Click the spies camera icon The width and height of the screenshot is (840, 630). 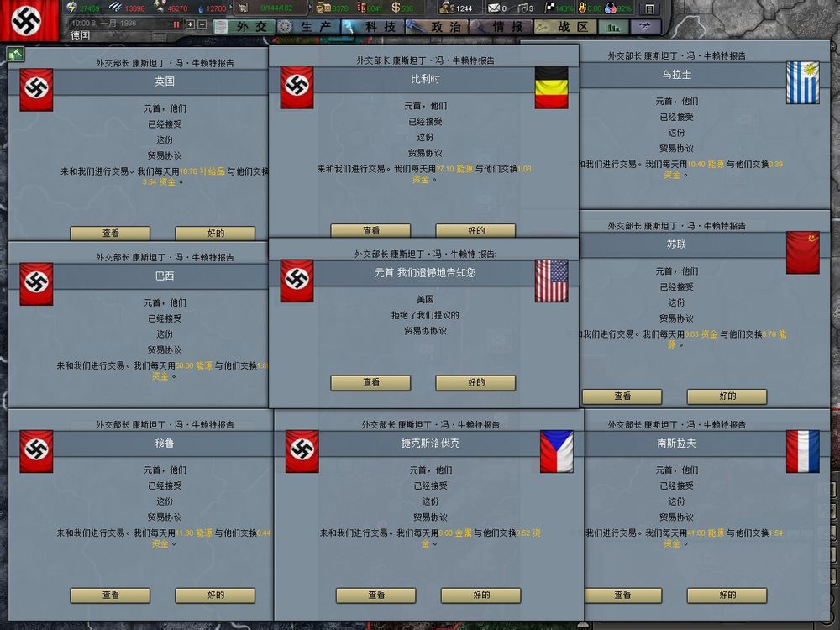[522, 8]
